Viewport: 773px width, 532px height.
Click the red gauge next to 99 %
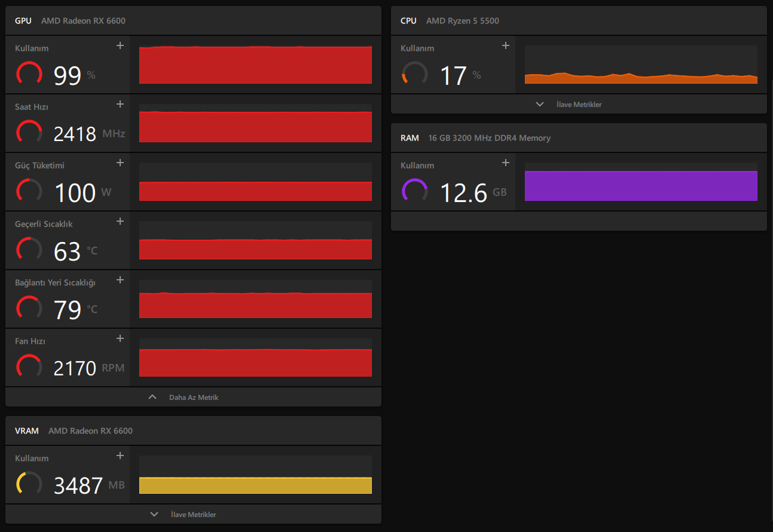coord(29,74)
